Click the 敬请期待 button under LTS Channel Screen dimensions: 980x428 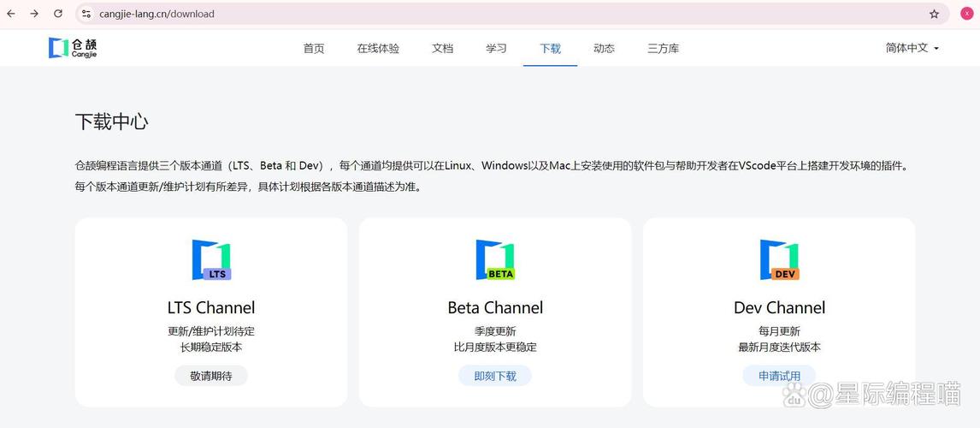(211, 376)
